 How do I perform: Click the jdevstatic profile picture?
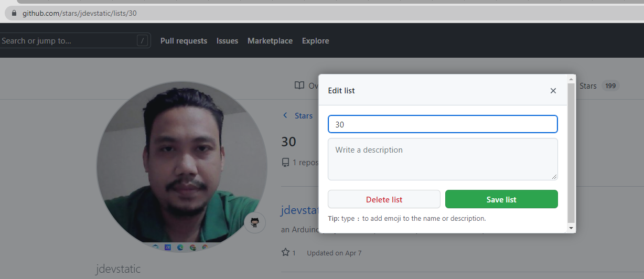click(x=182, y=166)
